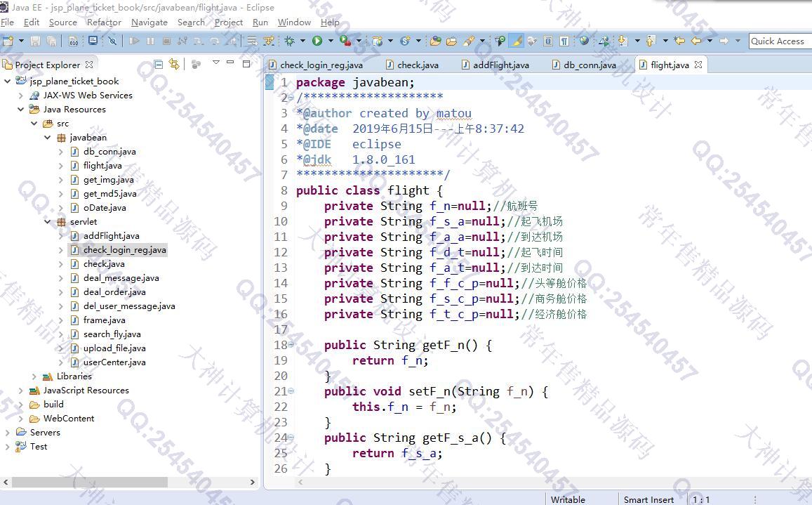Click the New file wizard icon
This screenshot has height=505, width=812.
[x=8, y=41]
